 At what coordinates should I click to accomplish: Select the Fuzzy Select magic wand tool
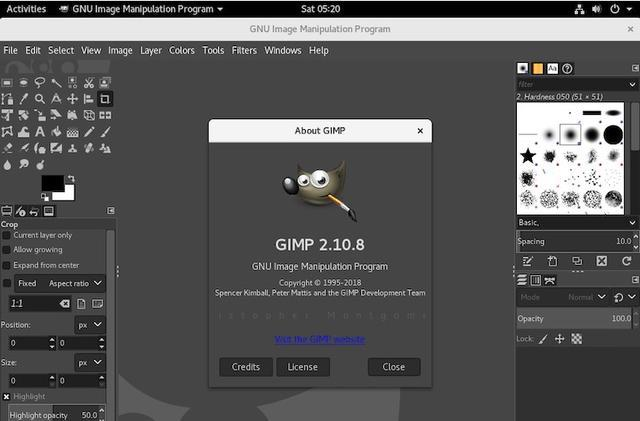(56, 83)
